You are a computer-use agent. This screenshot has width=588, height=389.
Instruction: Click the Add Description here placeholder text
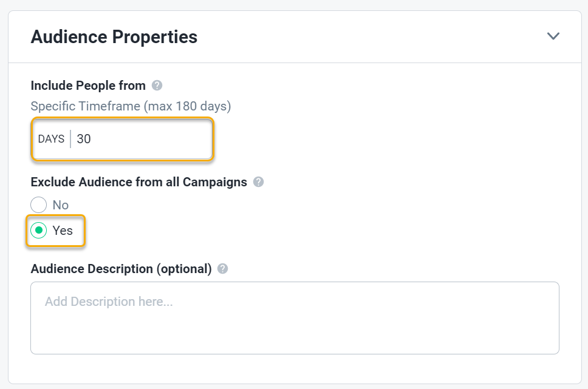pos(109,302)
